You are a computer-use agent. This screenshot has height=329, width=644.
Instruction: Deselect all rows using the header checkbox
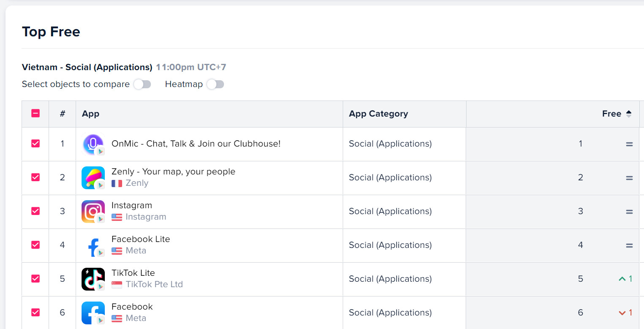(35, 113)
